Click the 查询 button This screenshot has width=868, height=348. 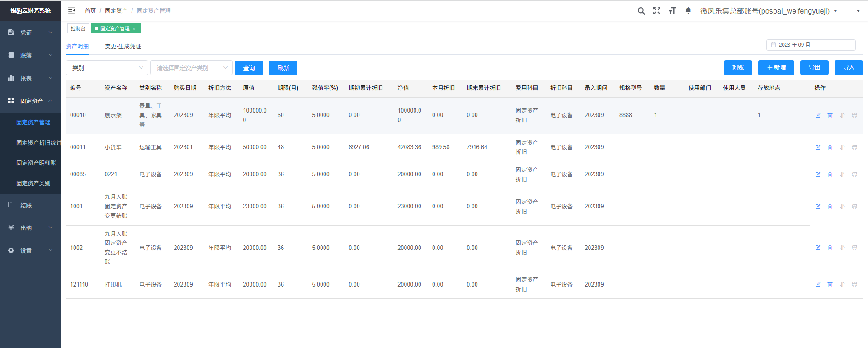249,68
